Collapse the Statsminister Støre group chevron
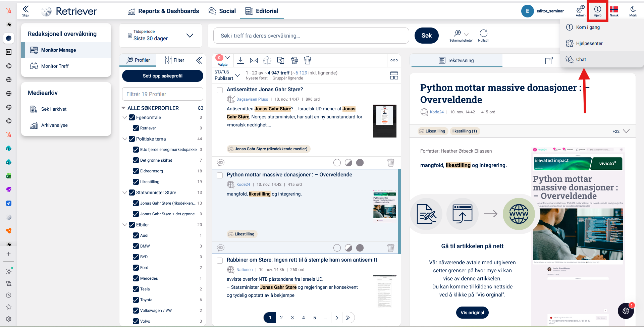The width and height of the screenshot is (644, 327). pos(125,193)
